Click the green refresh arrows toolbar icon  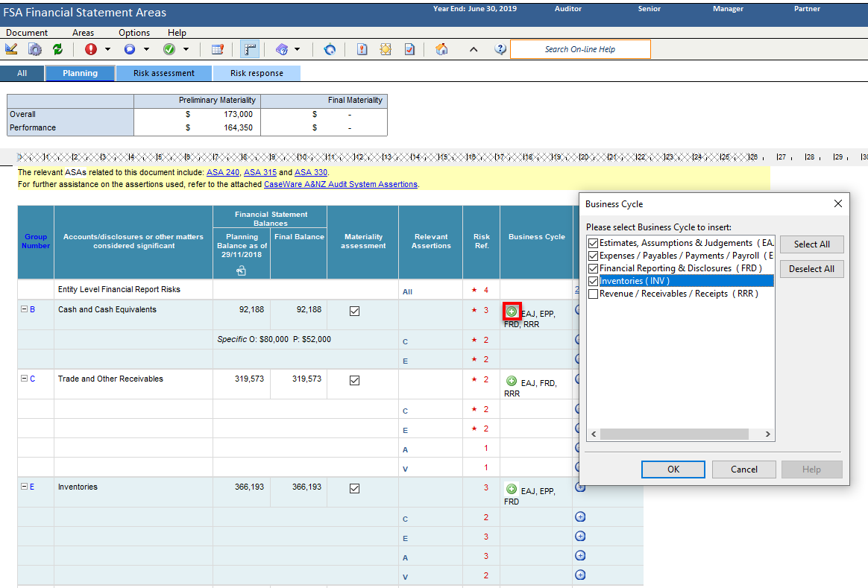57,49
